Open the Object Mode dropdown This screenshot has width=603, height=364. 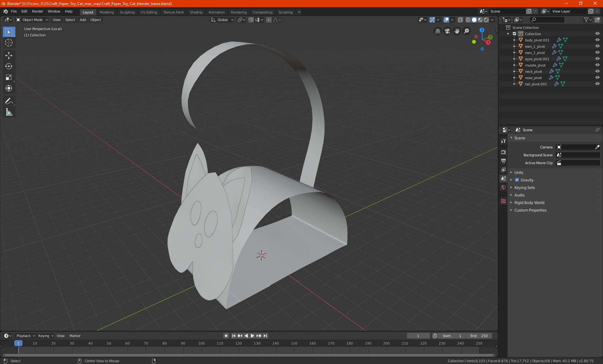[x=32, y=20]
